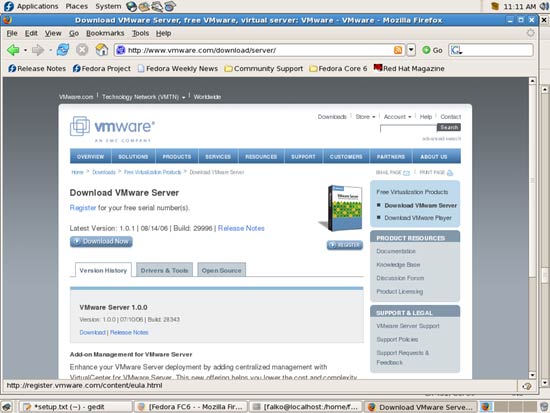Image resolution: width=550 pixels, height=413 pixels.
Task: Switch to the Open Source tab
Action: pos(221,270)
